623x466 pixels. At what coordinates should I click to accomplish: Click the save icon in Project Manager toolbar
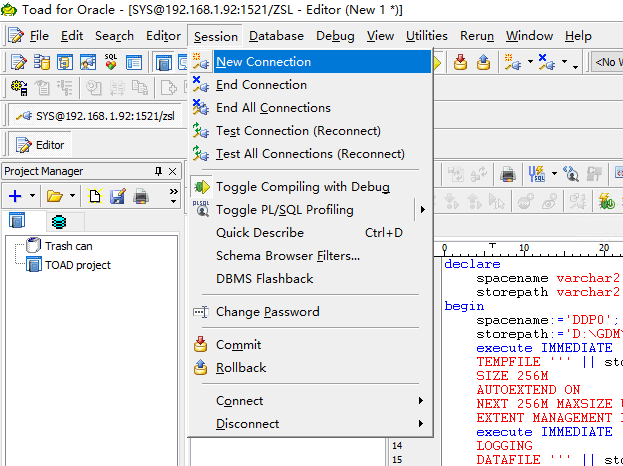point(118,196)
